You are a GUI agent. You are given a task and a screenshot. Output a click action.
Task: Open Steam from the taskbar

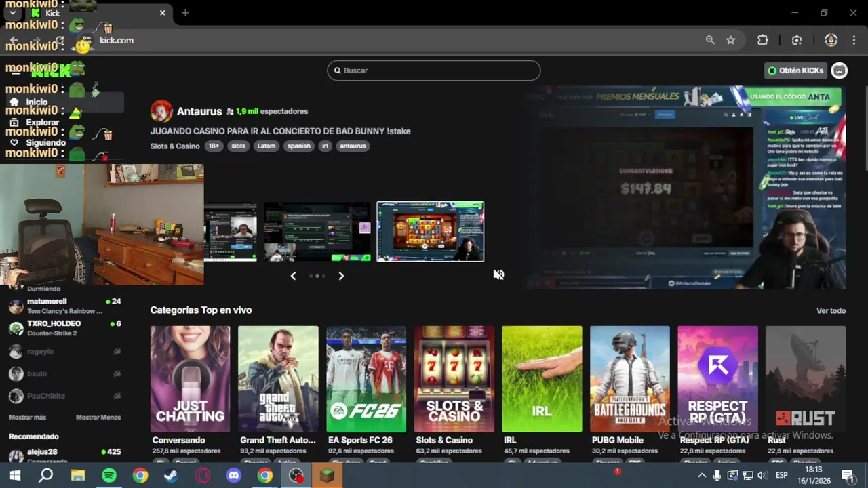(172, 476)
